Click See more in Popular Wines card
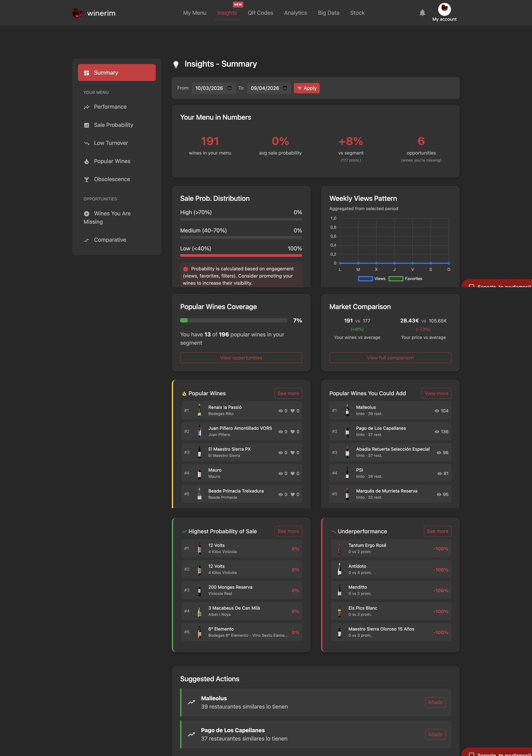Viewport: 532px width, 756px height. click(x=288, y=393)
